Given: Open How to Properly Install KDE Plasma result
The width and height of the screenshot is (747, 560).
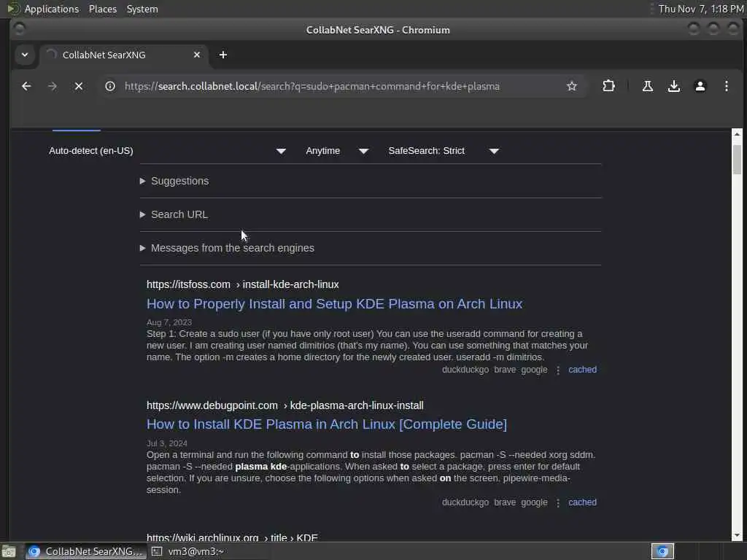Looking at the screenshot, I should [x=334, y=304].
